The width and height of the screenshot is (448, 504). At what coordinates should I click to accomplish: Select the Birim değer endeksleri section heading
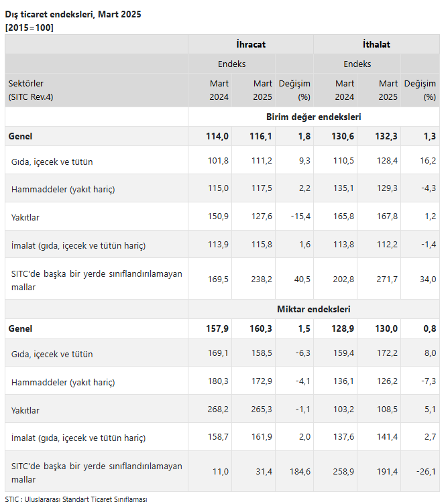[x=314, y=117]
